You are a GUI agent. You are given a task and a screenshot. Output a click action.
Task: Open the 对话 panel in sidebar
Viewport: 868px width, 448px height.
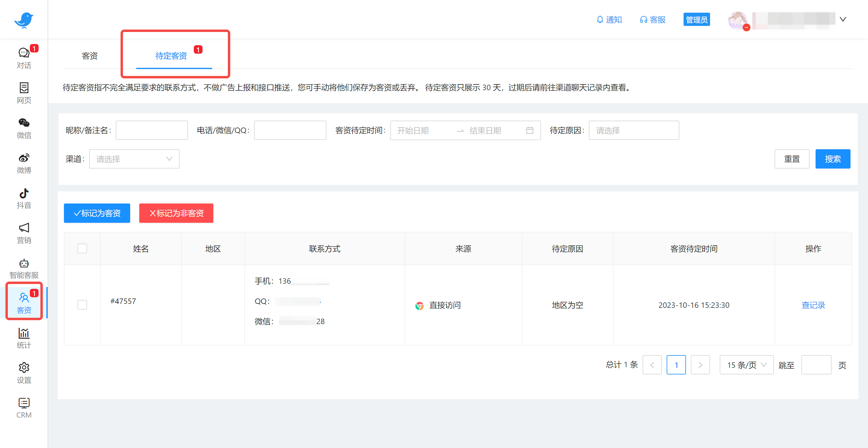pos(24,58)
